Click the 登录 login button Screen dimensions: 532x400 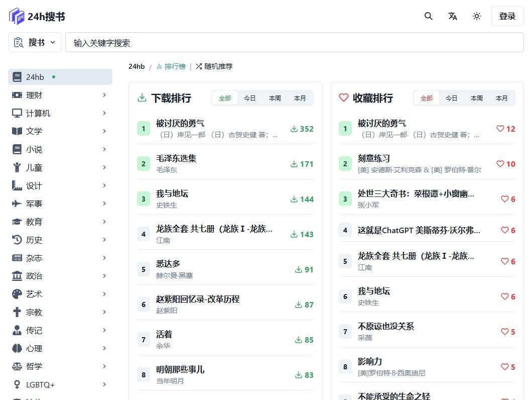coord(507,16)
